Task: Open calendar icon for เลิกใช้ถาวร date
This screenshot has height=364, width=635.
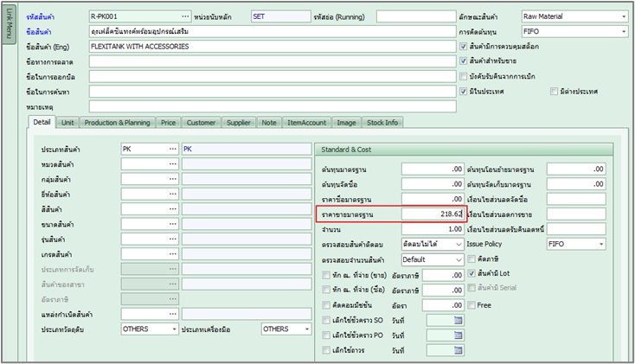Action: (459, 350)
